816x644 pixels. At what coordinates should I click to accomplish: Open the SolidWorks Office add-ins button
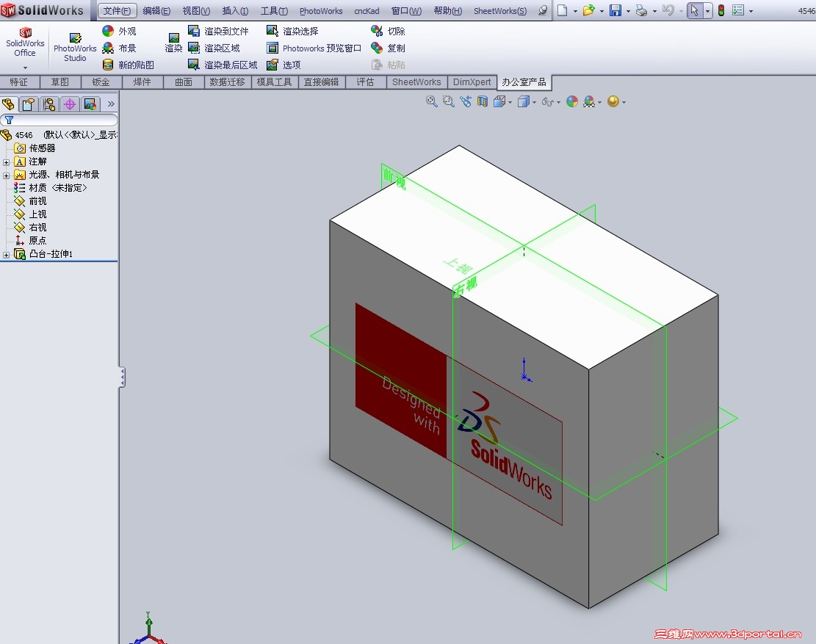(25, 42)
